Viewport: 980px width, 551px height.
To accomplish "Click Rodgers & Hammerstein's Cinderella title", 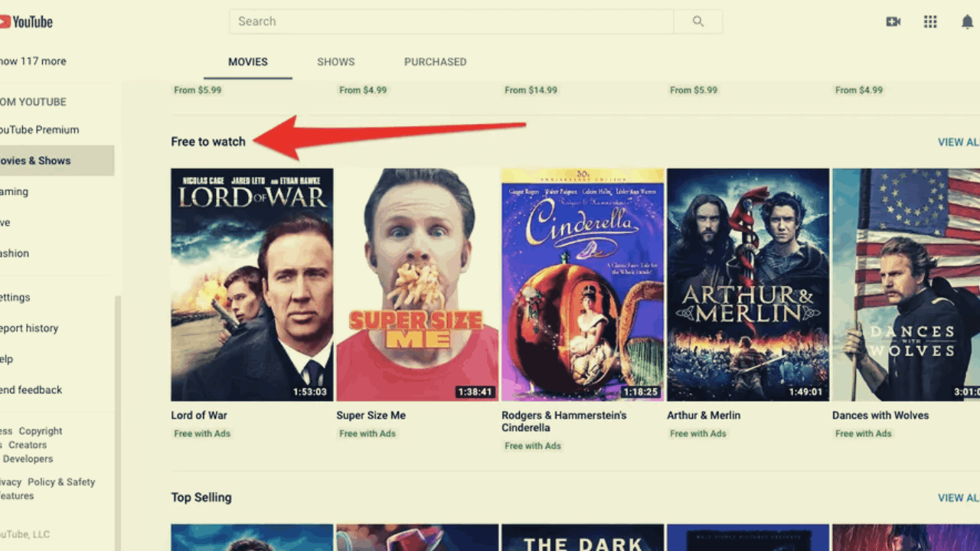I will point(564,422).
